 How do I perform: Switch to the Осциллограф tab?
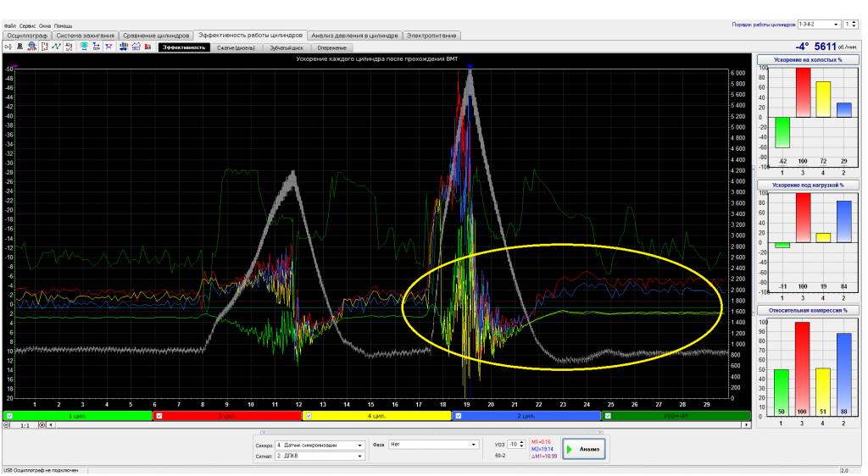(27, 36)
